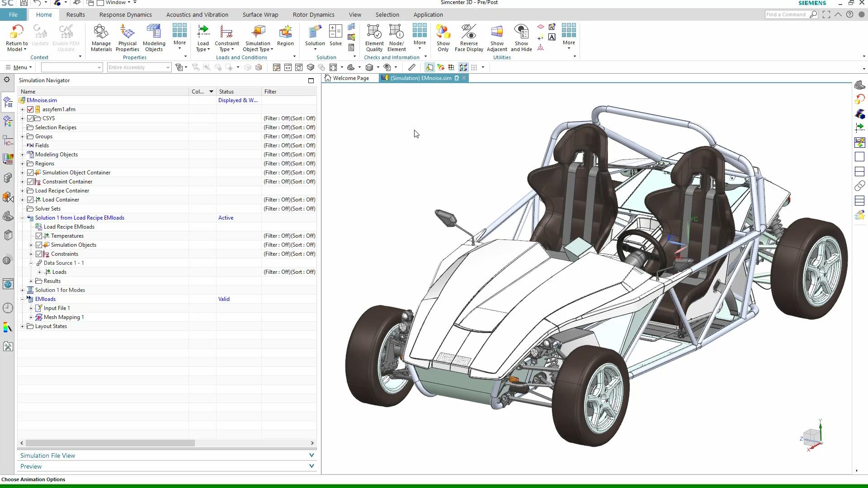Collapse the EMloads tree node

23,299
